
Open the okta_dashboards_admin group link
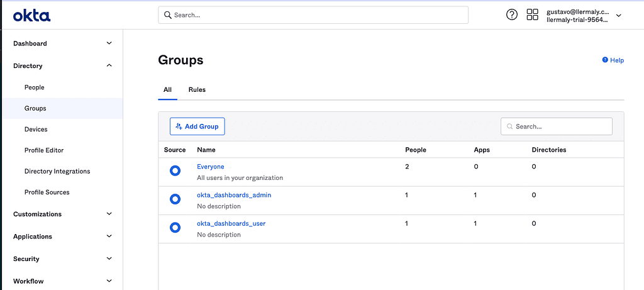(x=234, y=195)
